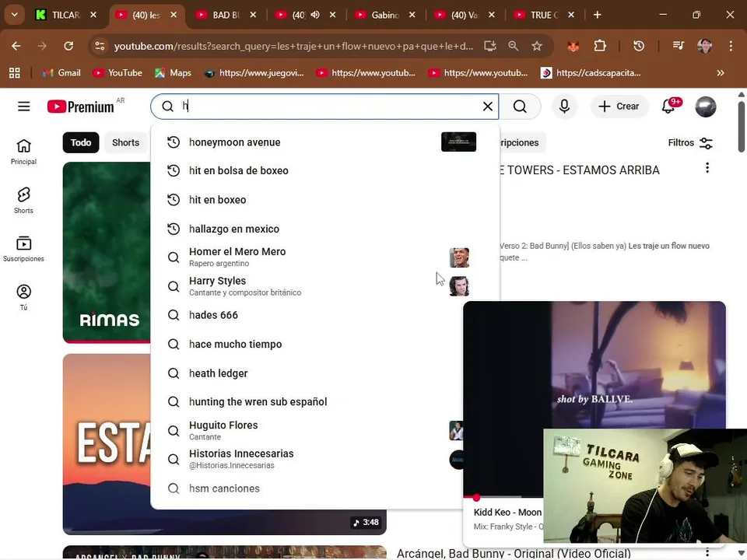
Task: Choose suggestion Homer el Mero Mero
Action: (325, 257)
